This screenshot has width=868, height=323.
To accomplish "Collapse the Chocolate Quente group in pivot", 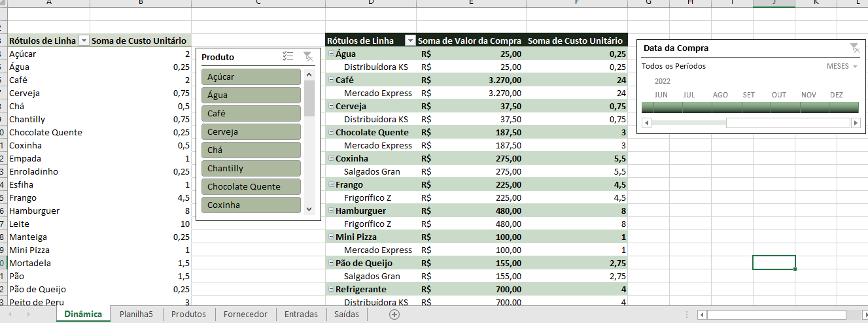I will [x=331, y=132].
